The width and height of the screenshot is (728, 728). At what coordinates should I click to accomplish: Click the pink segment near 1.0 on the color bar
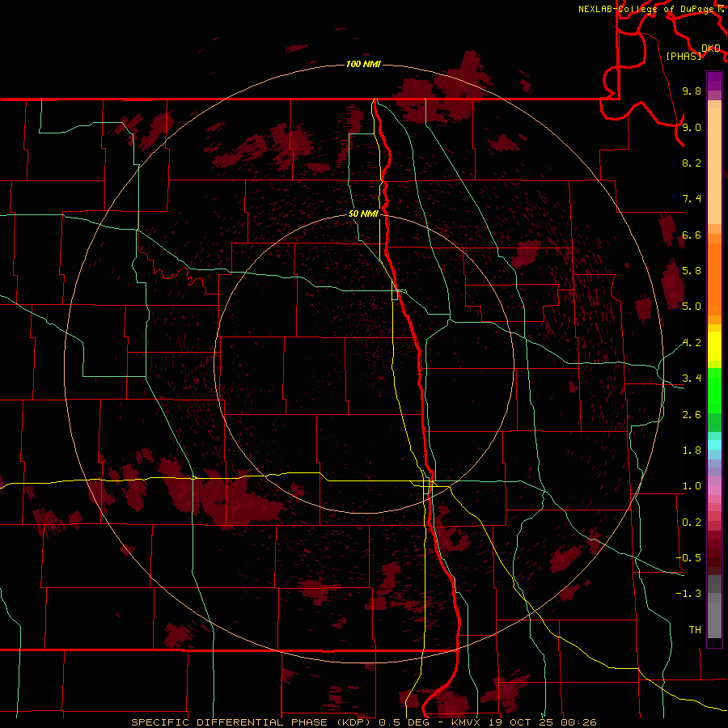pyautogui.click(x=714, y=490)
